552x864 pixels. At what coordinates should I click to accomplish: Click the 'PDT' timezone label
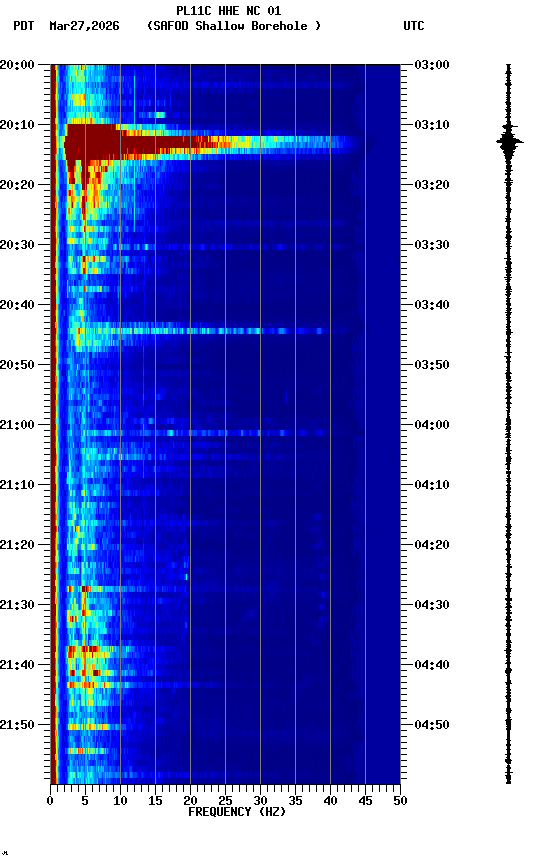coord(24,26)
